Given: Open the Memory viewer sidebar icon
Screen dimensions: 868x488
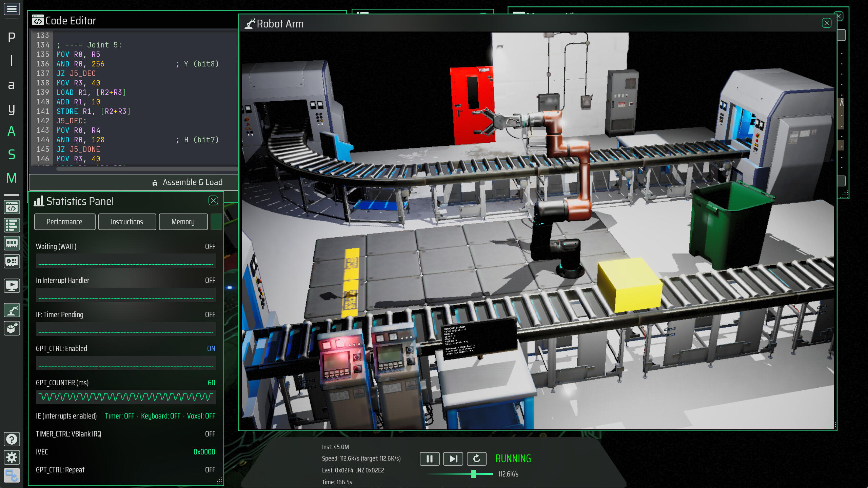Looking at the screenshot, I should pyautogui.click(x=12, y=243).
